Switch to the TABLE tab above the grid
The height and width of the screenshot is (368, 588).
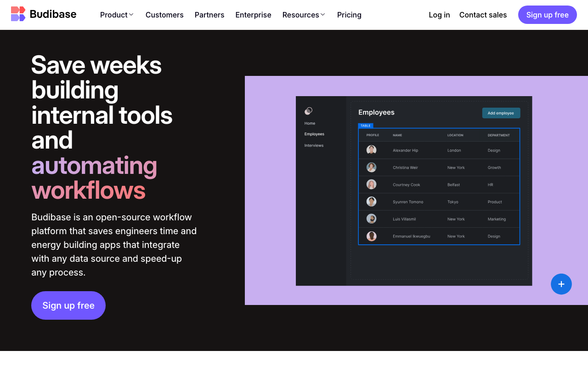[366, 125]
